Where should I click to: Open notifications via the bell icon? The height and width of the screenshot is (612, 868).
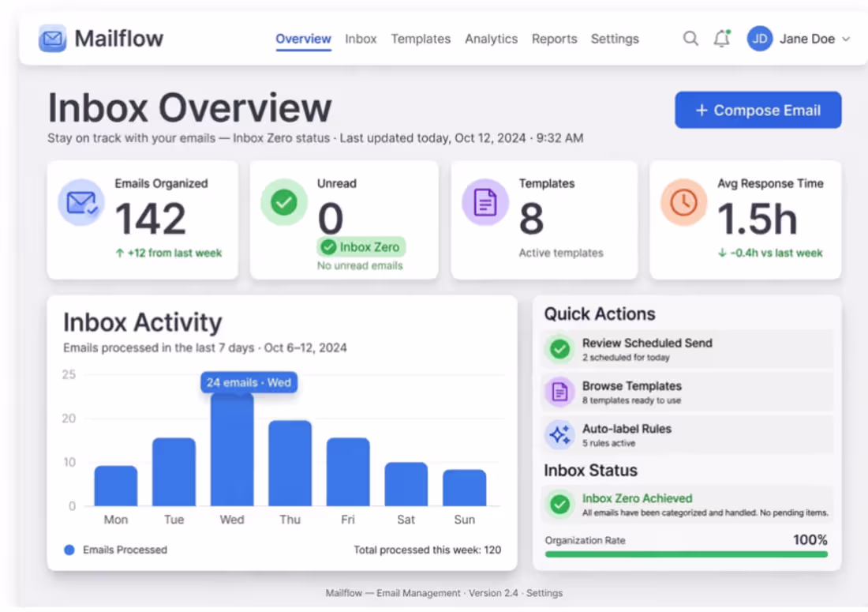tap(721, 38)
